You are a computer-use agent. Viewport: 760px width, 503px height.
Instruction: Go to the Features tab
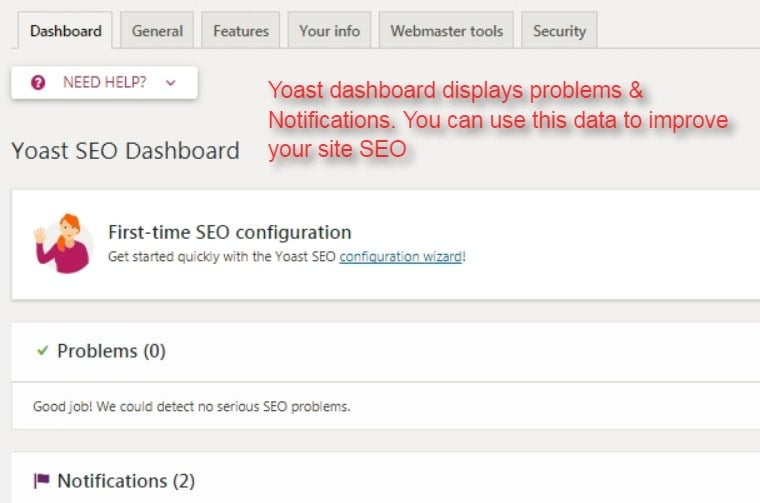[241, 31]
